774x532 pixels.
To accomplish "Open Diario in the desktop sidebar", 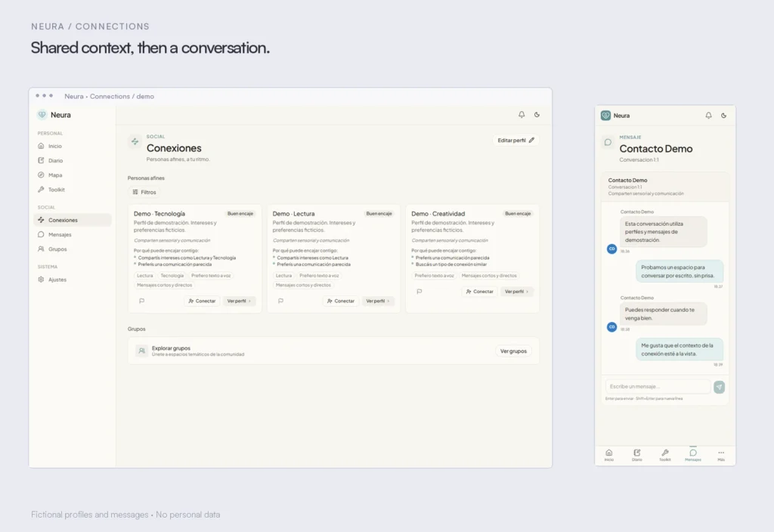I will (x=72, y=160).
